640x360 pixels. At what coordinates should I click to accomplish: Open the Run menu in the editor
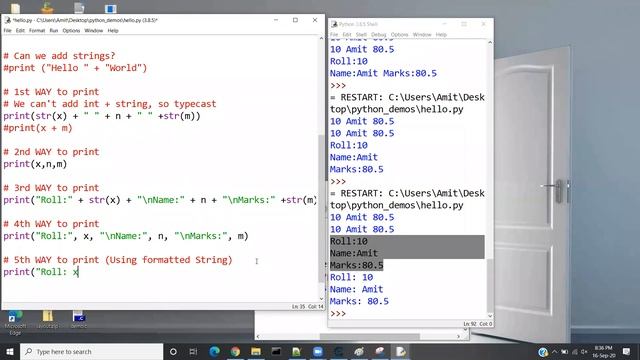pos(53,31)
